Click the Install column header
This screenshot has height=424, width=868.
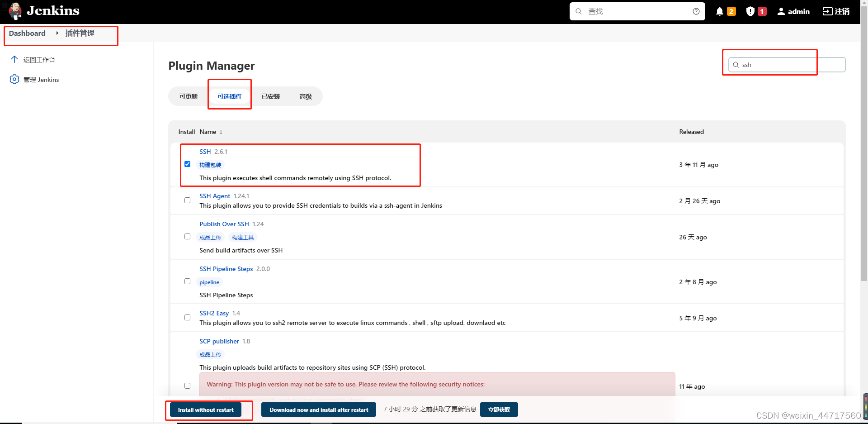click(186, 132)
